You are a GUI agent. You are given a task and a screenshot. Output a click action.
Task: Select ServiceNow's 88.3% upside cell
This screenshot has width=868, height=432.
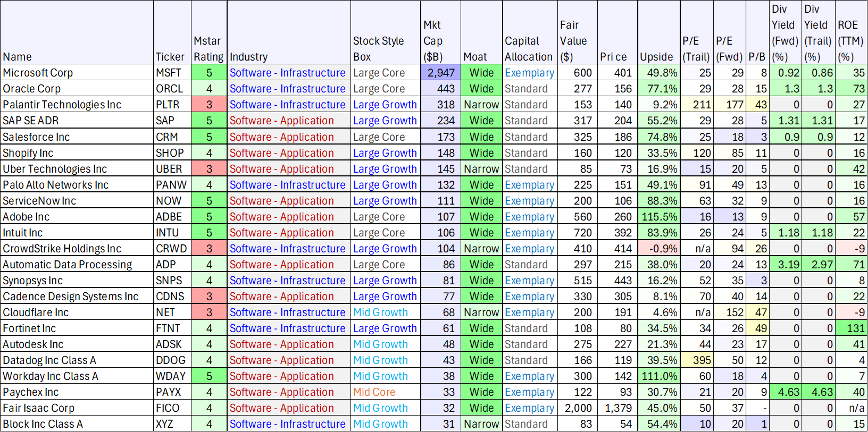pos(658,200)
